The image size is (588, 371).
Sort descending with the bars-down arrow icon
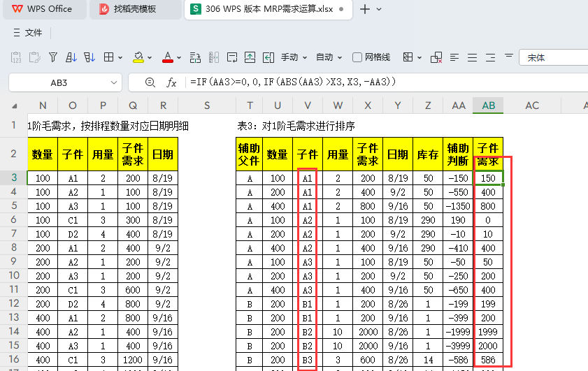coord(89,57)
